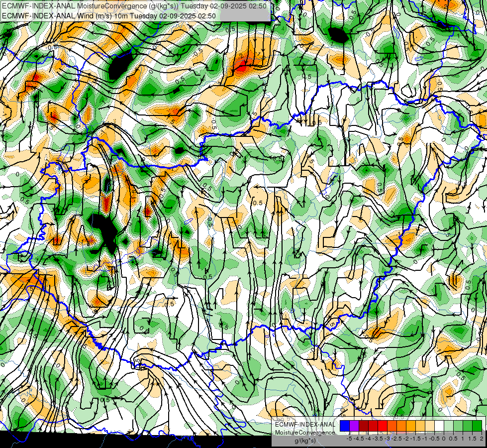Click the legend tick label 0
The image size is (487, 448).
pyautogui.click(x=444, y=439)
